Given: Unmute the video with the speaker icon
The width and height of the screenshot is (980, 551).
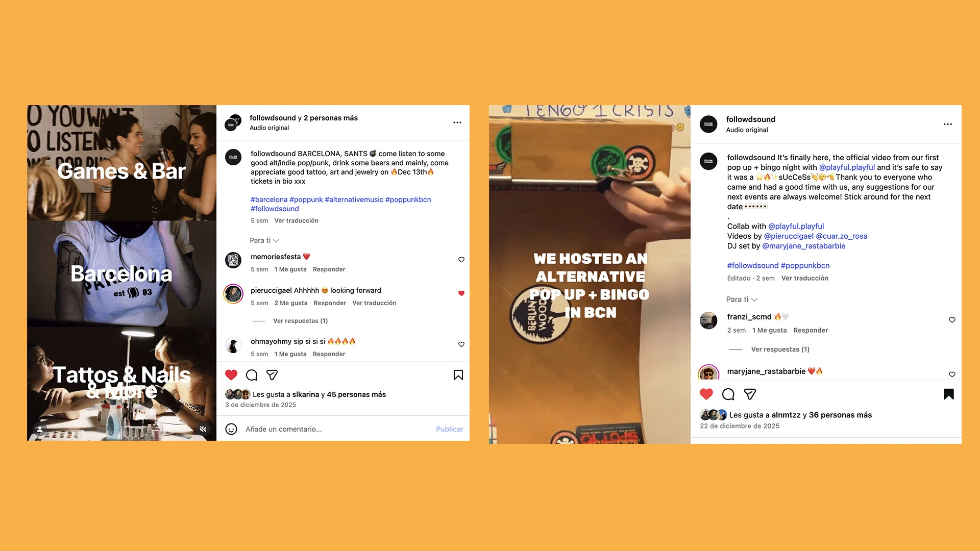Looking at the screenshot, I should tap(203, 429).
